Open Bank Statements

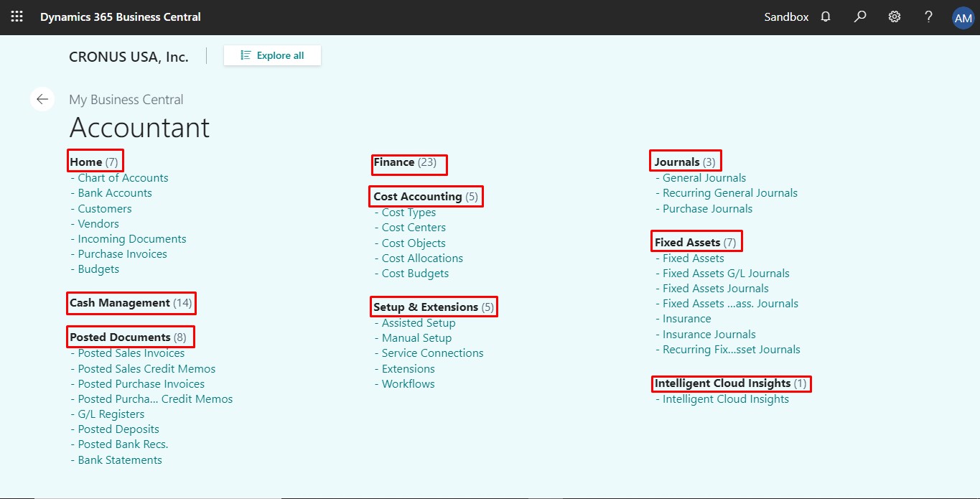(120, 460)
